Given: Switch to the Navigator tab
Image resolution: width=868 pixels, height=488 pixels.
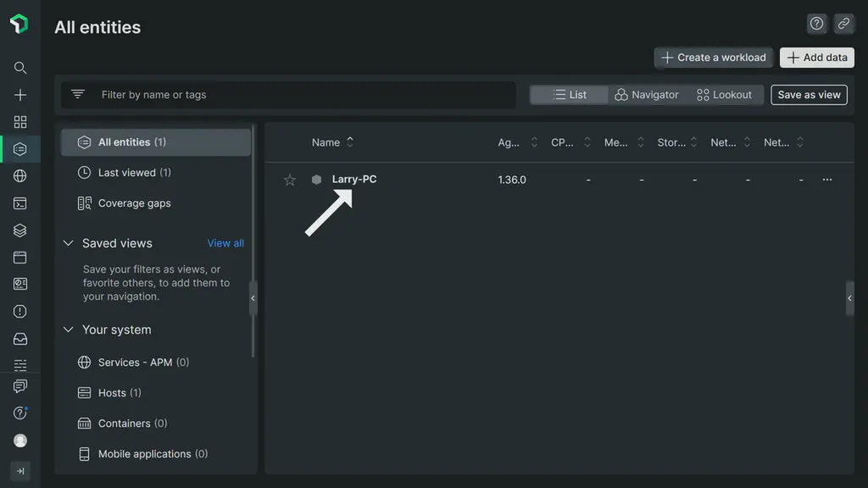Looking at the screenshot, I should coord(647,94).
